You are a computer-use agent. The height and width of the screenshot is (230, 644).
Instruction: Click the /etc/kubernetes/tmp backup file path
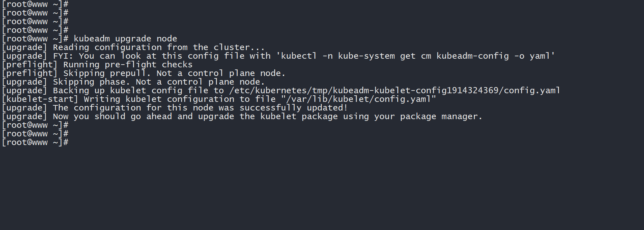394,90
